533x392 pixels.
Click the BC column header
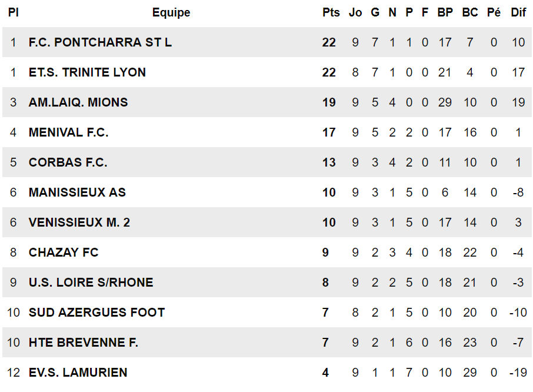tap(470, 12)
